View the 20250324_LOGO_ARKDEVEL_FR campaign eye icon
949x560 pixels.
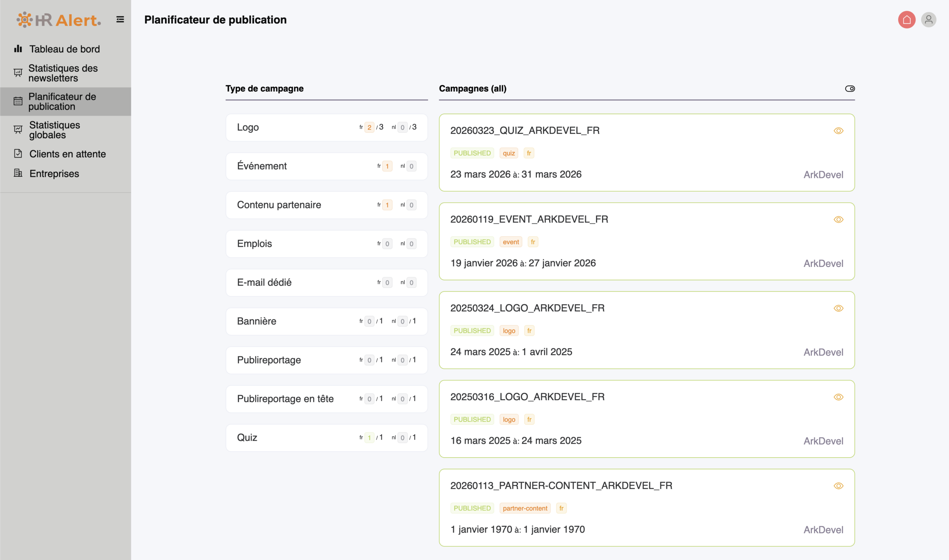click(838, 308)
